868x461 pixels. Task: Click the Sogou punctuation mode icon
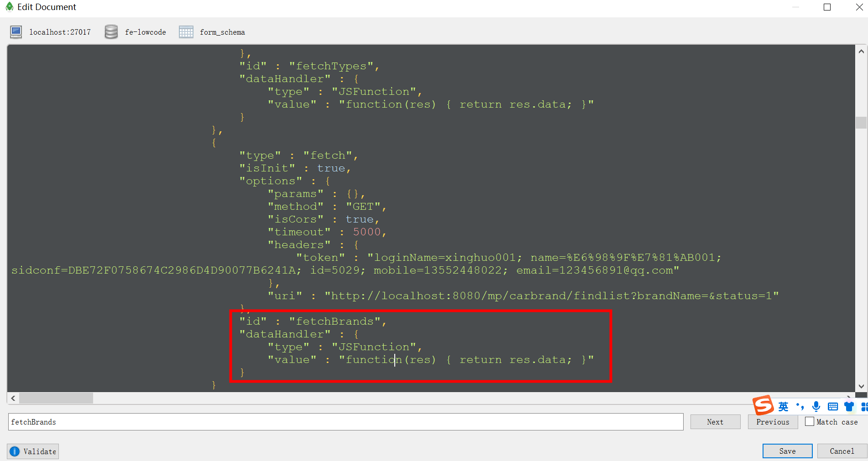pos(800,406)
